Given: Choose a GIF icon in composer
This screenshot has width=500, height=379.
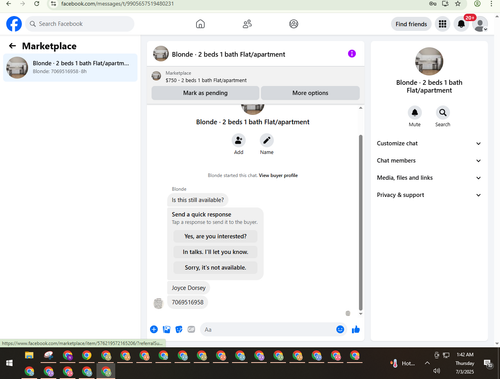Looking at the screenshot, I should (191, 330).
